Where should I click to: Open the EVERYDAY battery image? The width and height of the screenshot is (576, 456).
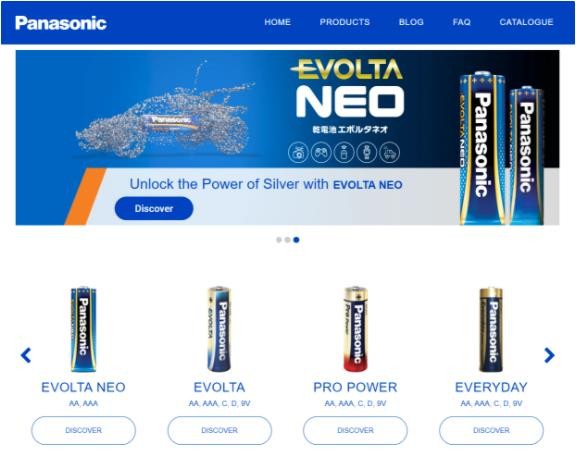pos(491,329)
